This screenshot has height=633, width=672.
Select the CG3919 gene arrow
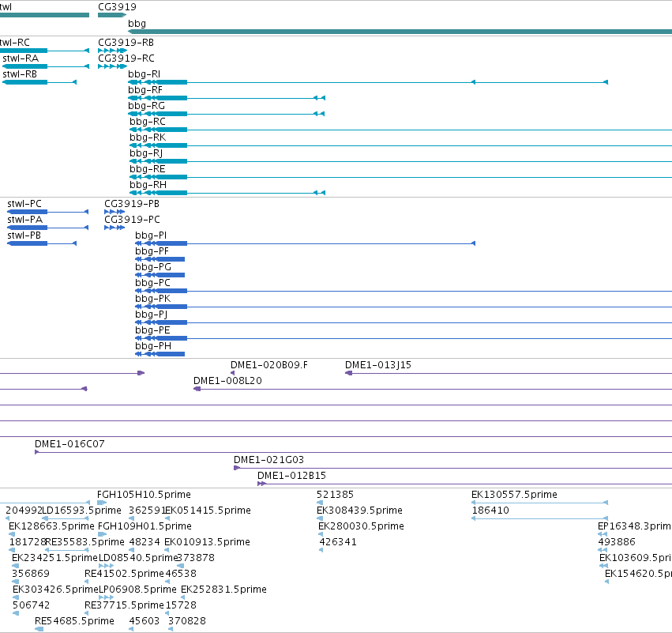pos(112,15)
